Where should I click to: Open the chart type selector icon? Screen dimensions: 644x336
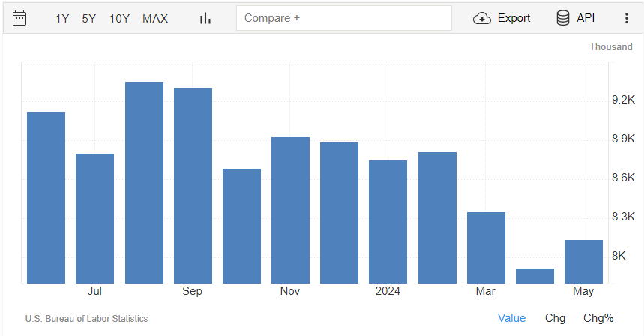point(205,19)
